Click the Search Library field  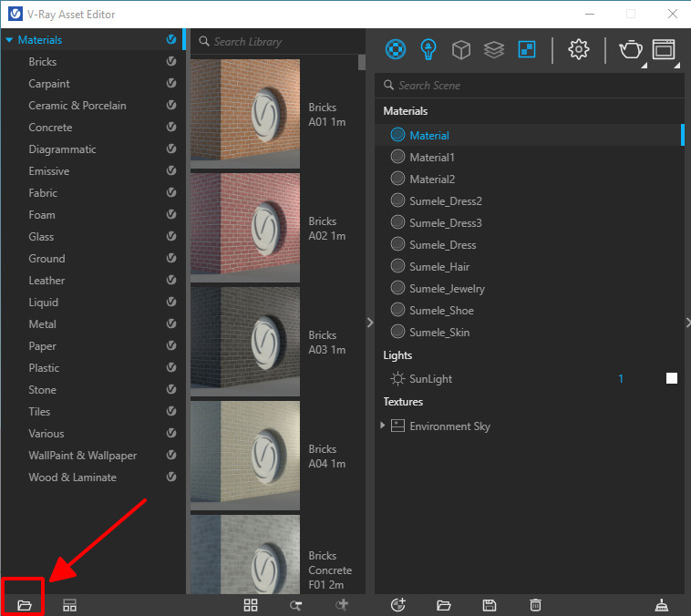[x=280, y=41]
